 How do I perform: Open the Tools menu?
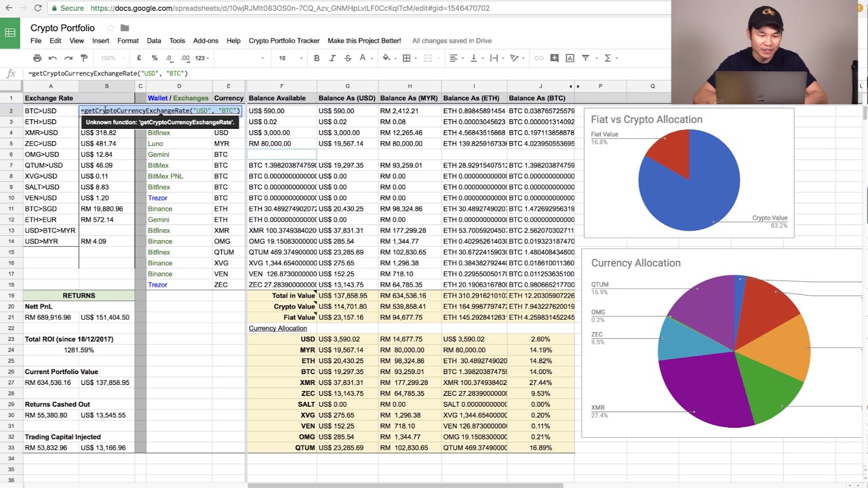[177, 41]
